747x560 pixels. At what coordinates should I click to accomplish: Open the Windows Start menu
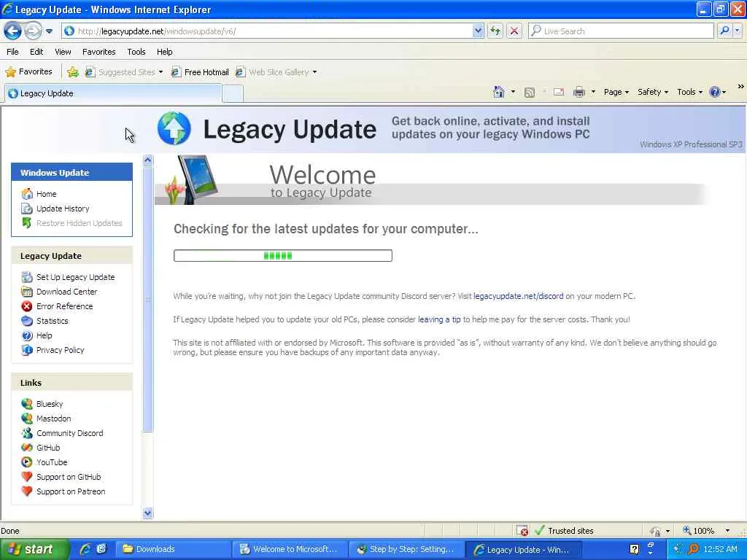click(x=34, y=549)
